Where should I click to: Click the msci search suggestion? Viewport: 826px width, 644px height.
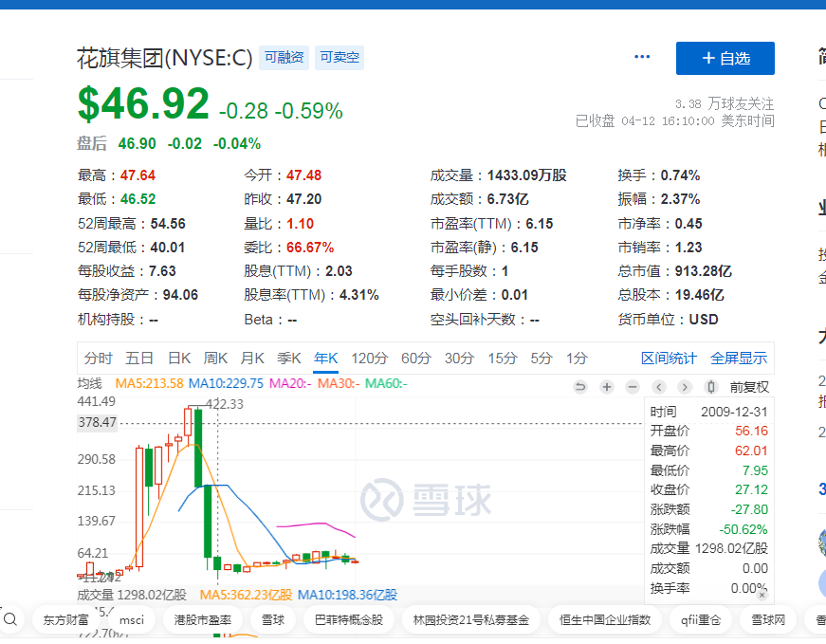(132, 619)
